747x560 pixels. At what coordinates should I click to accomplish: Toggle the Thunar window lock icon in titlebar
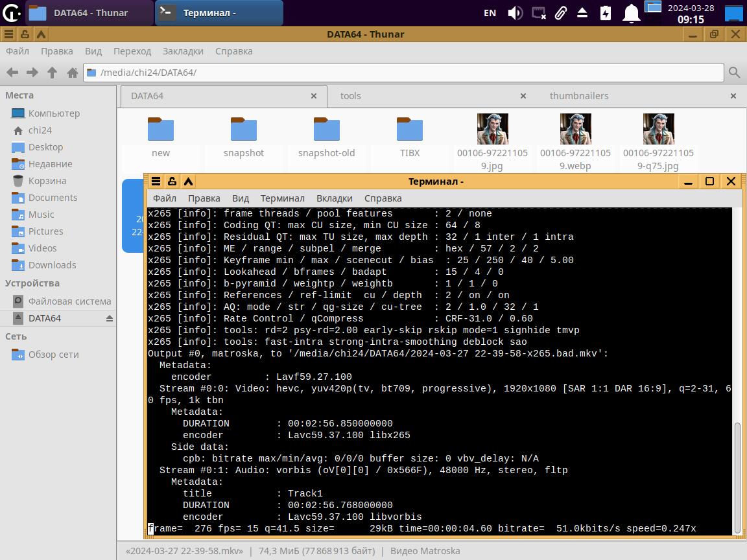pyautogui.click(x=25, y=34)
